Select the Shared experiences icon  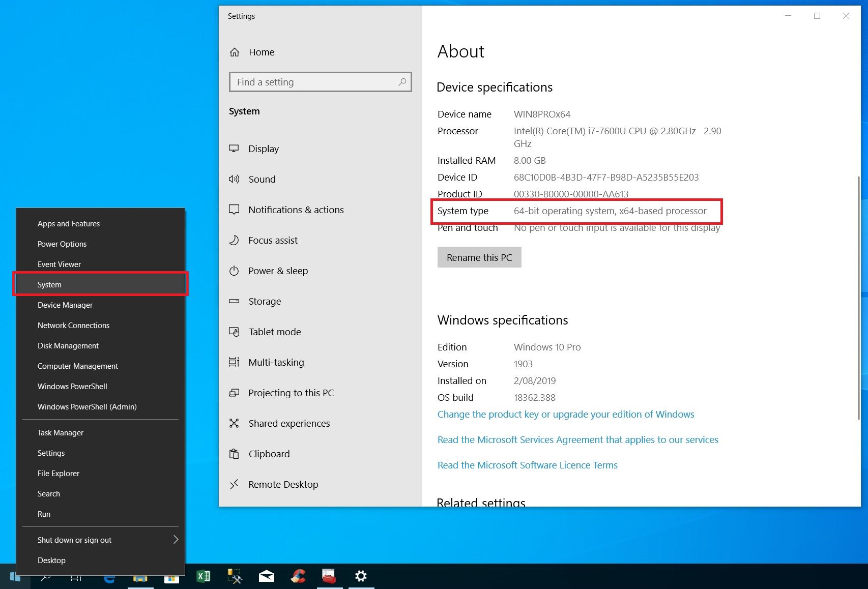point(234,423)
